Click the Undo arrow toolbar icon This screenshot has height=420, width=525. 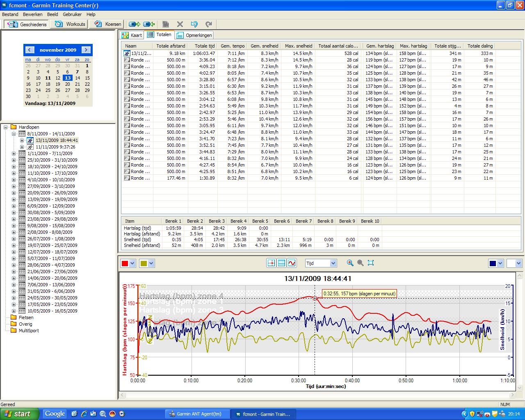(194, 24)
